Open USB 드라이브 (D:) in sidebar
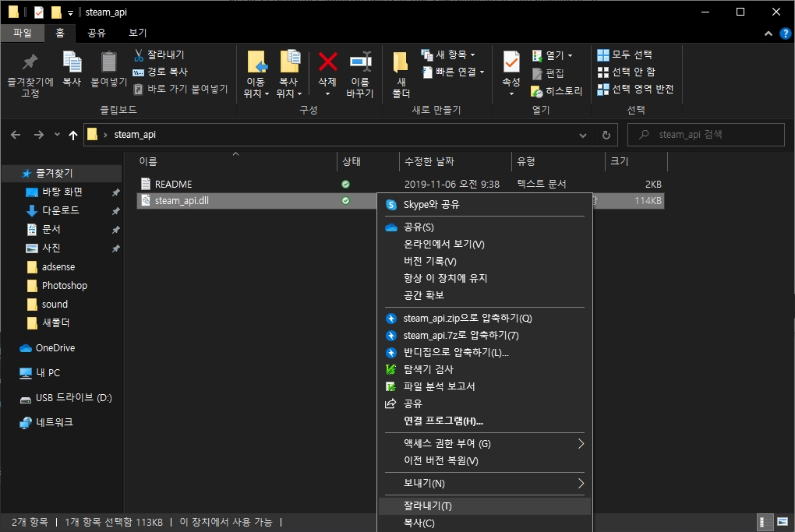 click(73, 398)
